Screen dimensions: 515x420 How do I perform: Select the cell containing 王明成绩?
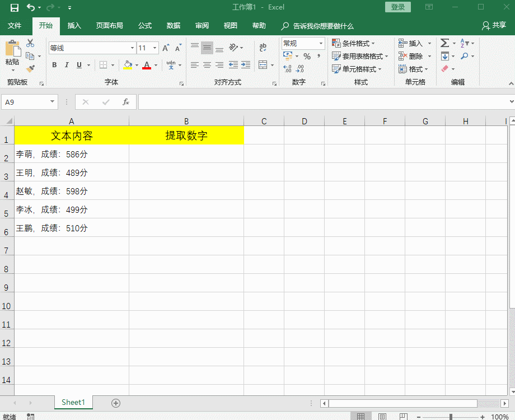pos(72,172)
